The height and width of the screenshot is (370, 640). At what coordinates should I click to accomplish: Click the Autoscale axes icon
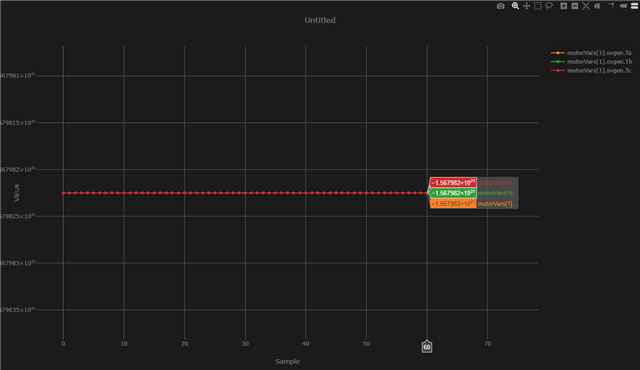point(586,6)
